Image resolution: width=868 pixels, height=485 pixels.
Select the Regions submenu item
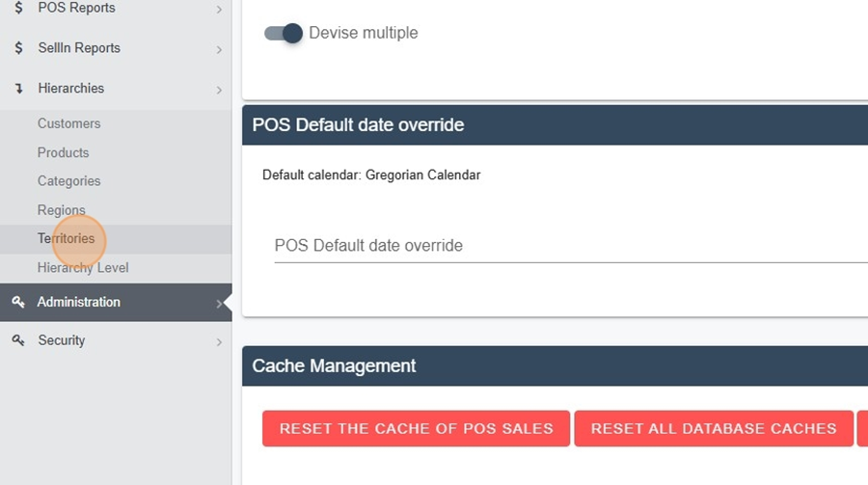pos(62,210)
